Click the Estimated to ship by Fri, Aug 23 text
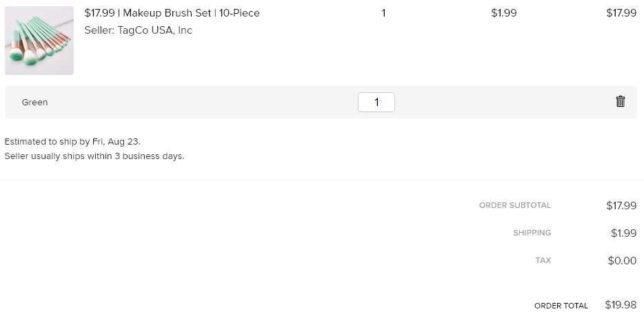Screen dimensions: 644x316 pyautogui.click(x=72, y=141)
